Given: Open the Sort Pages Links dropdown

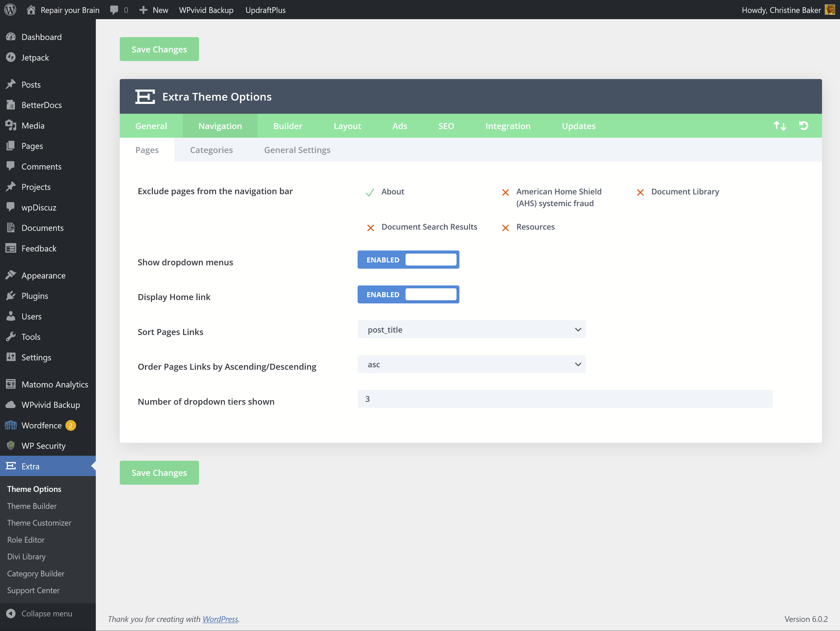Looking at the screenshot, I should (x=471, y=330).
